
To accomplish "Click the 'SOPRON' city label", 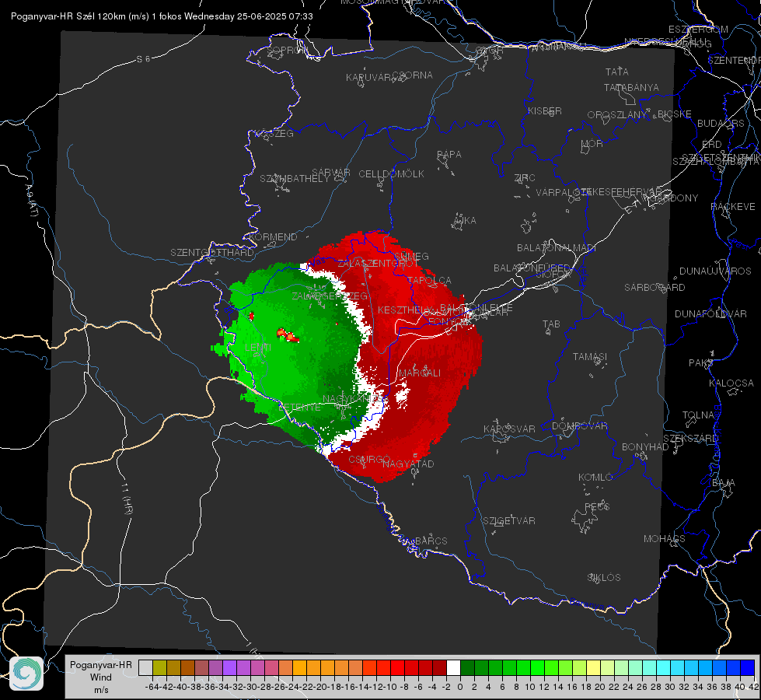I will (x=287, y=50).
